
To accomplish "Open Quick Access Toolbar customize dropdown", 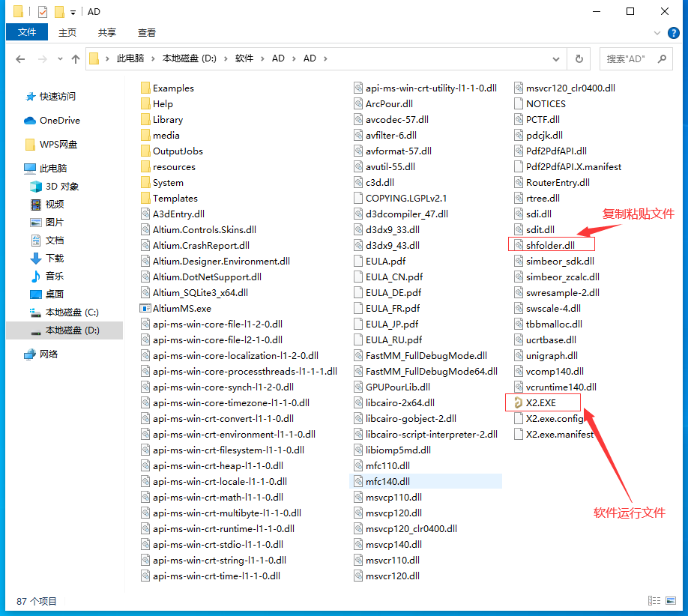I will point(73,12).
